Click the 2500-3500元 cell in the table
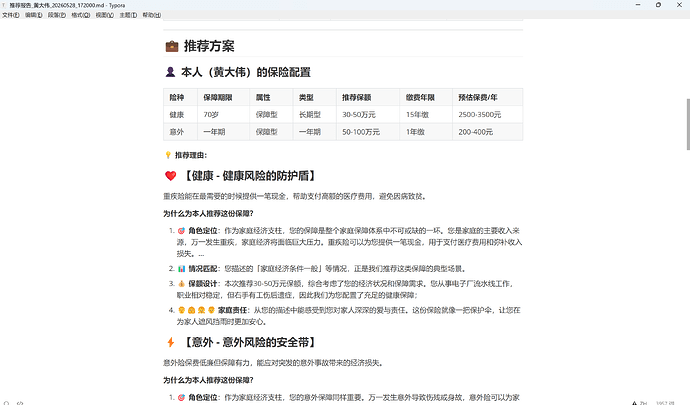 click(488, 114)
